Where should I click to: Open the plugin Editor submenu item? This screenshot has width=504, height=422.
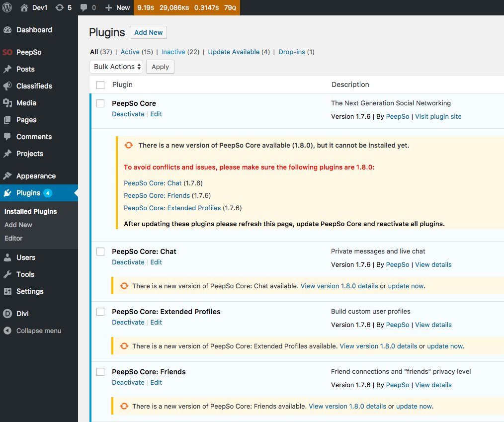click(x=13, y=239)
